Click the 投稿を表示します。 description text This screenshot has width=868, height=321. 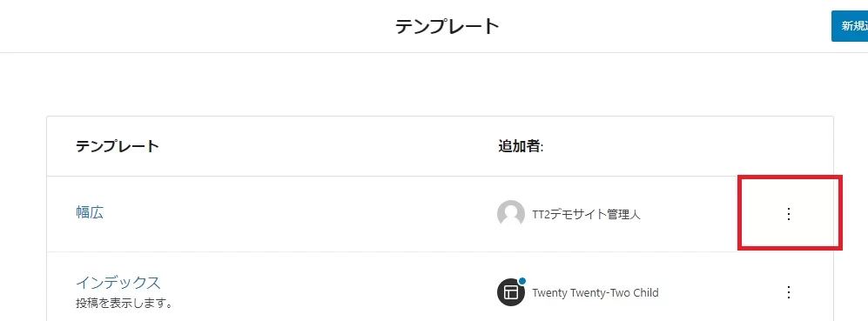124,304
